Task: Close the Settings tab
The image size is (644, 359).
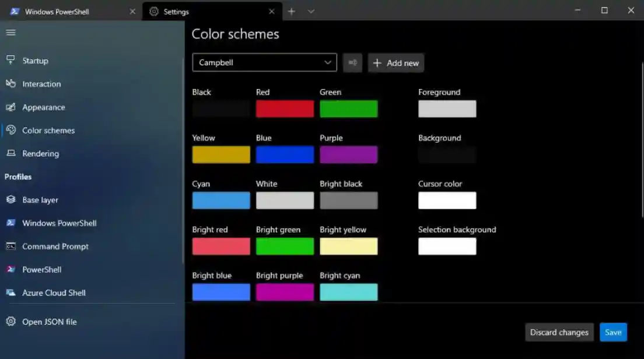Action: tap(271, 12)
